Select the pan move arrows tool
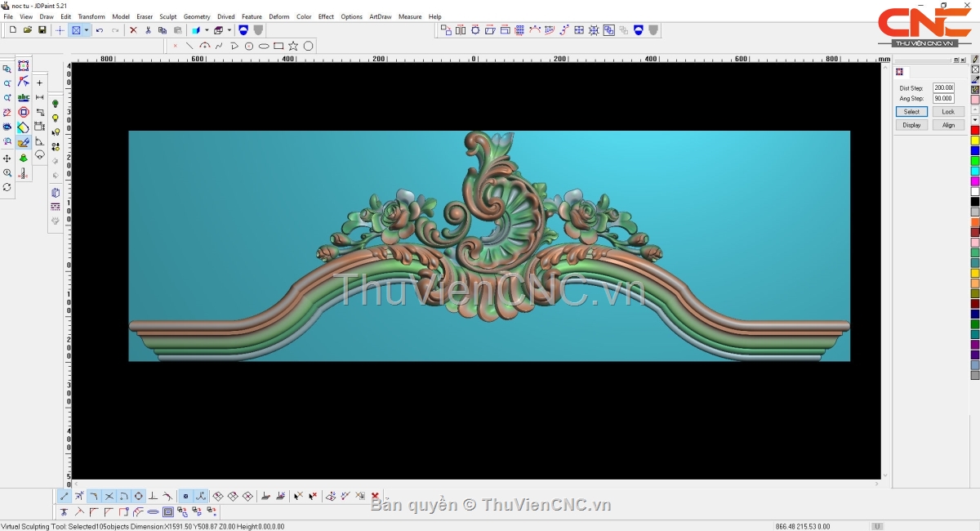The image size is (980, 531). point(7,158)
